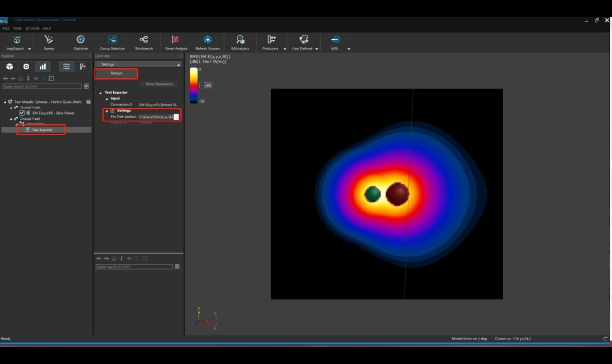
Task: Collapse the Two Metallic Spheres tree node
Action: (5, 102)
